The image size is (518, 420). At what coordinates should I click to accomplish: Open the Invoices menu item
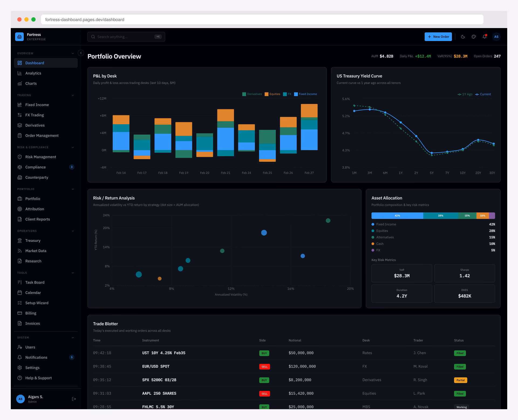46,323
